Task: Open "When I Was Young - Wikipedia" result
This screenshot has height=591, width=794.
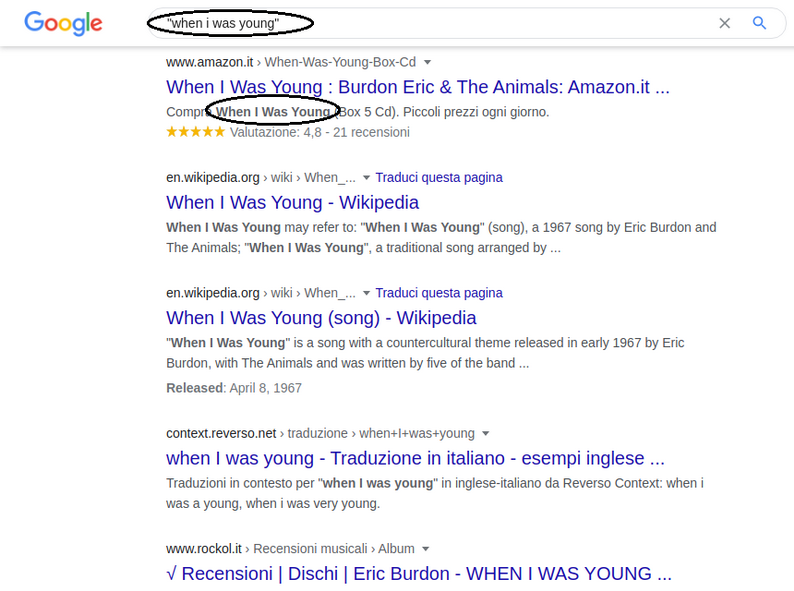Action: tap(292, 203)
